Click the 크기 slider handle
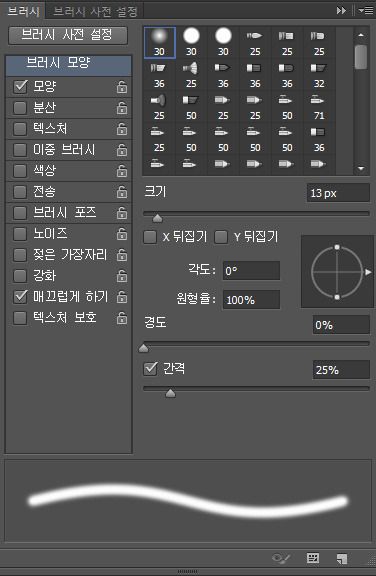Image resolution: width=376 pixels, height=576 pixels. coord(158,219)
